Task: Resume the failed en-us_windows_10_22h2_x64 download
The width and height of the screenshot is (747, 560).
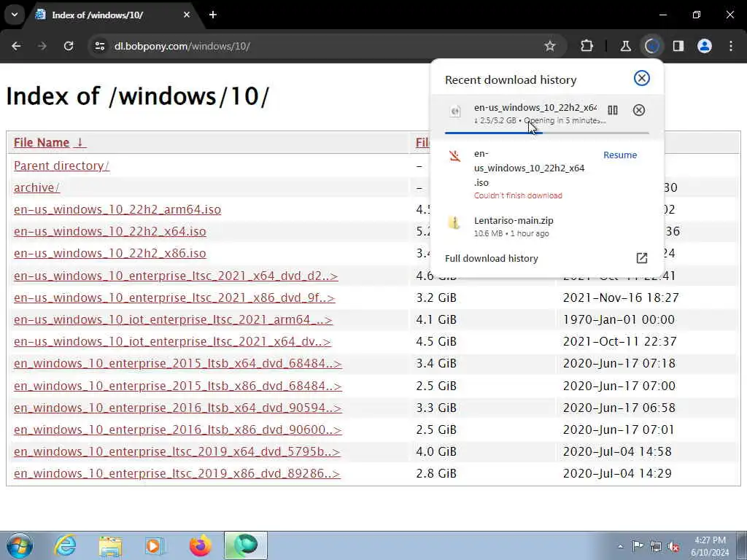Action: tap(620, 155)
